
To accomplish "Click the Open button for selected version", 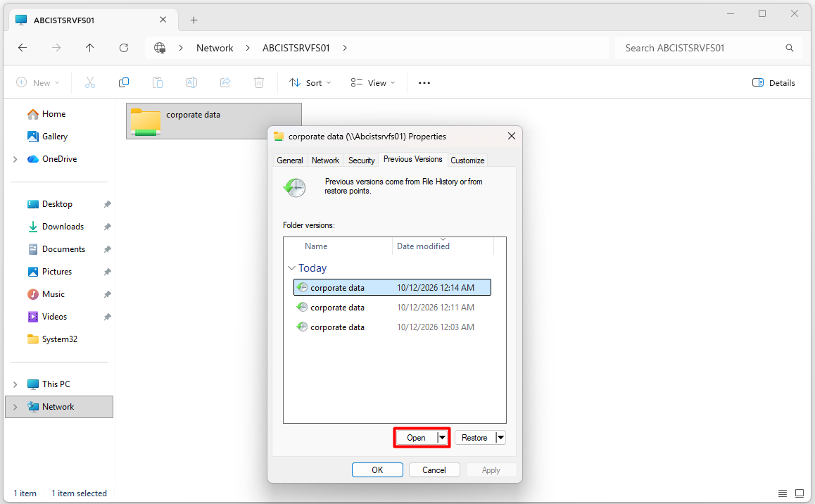I will pyautogui.click(x=416, y=438).
